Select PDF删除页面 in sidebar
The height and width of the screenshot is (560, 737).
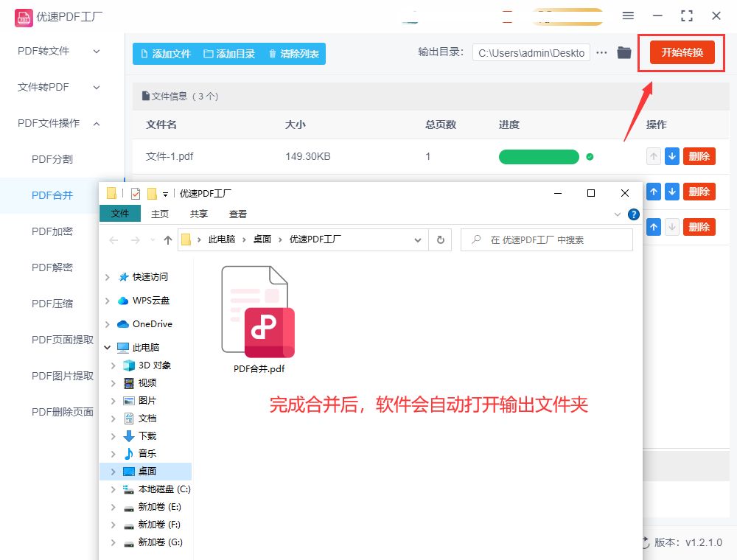(x=62, y=412)
